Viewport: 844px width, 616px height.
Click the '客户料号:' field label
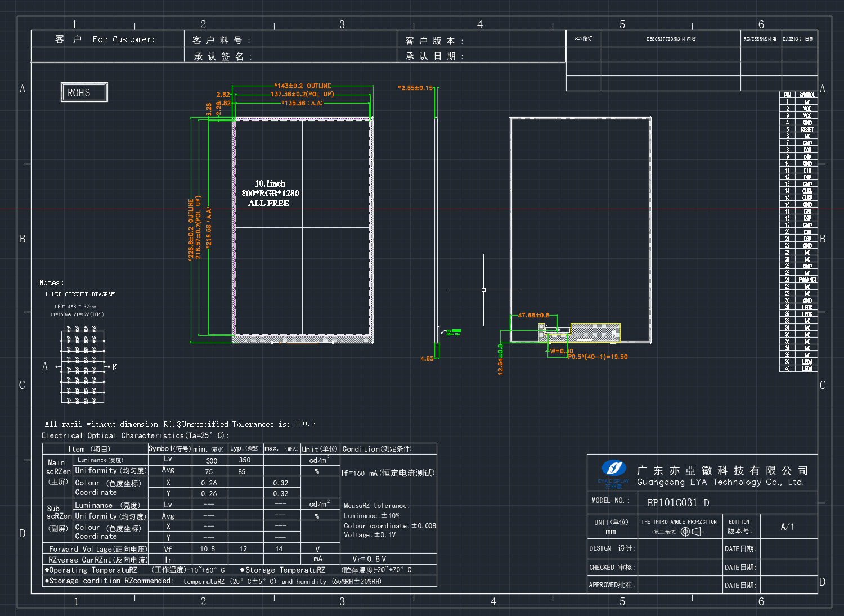pos(221,41)
